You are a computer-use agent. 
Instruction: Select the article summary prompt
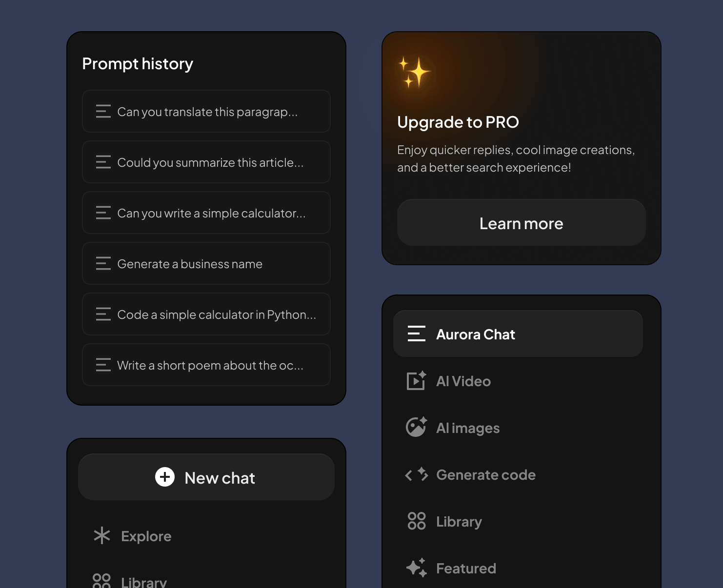click(x=206, y=162)
